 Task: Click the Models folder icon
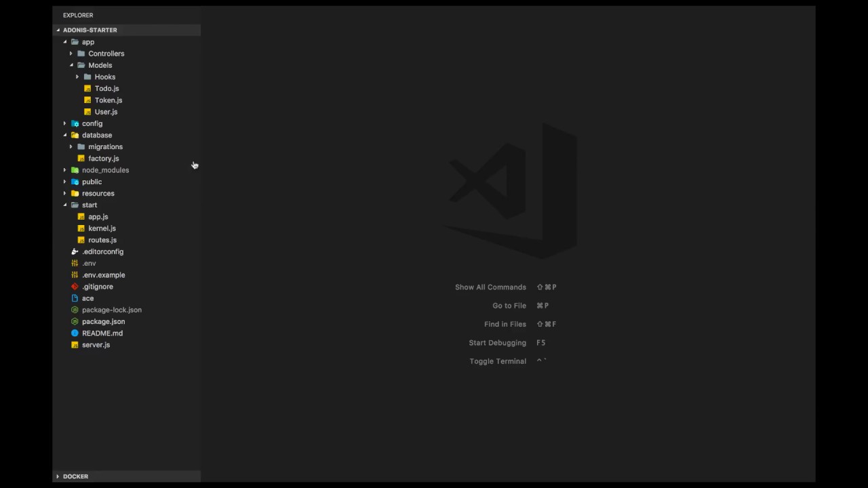point(81,65)
